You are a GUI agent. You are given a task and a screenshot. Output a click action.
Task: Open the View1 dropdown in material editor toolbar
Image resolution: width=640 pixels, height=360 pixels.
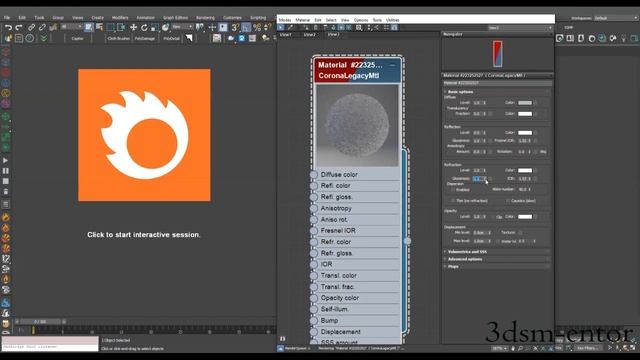[x=520, y=28]
